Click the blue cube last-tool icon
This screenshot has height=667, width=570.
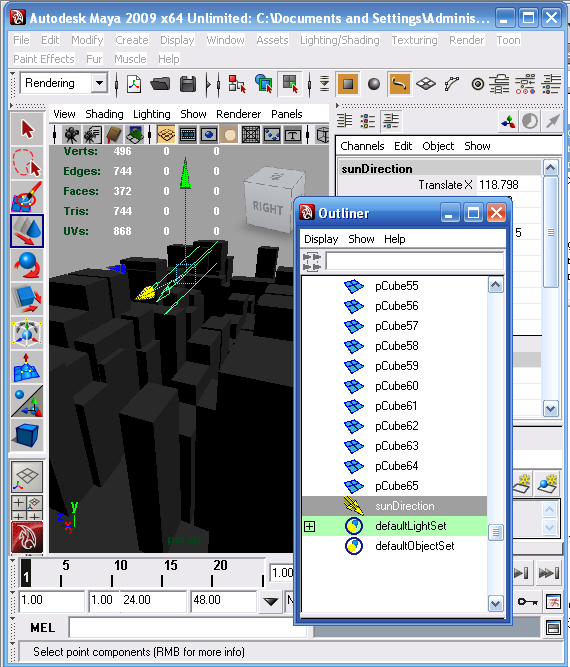click(x=27, y=435)
